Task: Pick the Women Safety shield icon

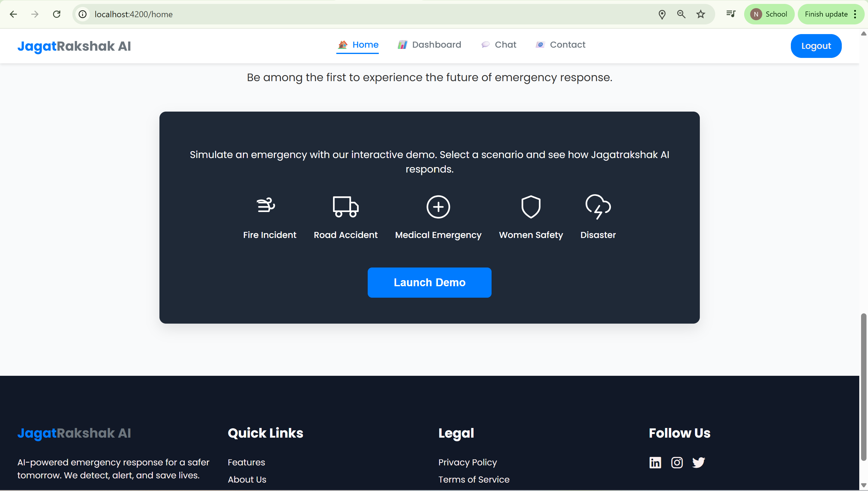Action: click(531, 207)
